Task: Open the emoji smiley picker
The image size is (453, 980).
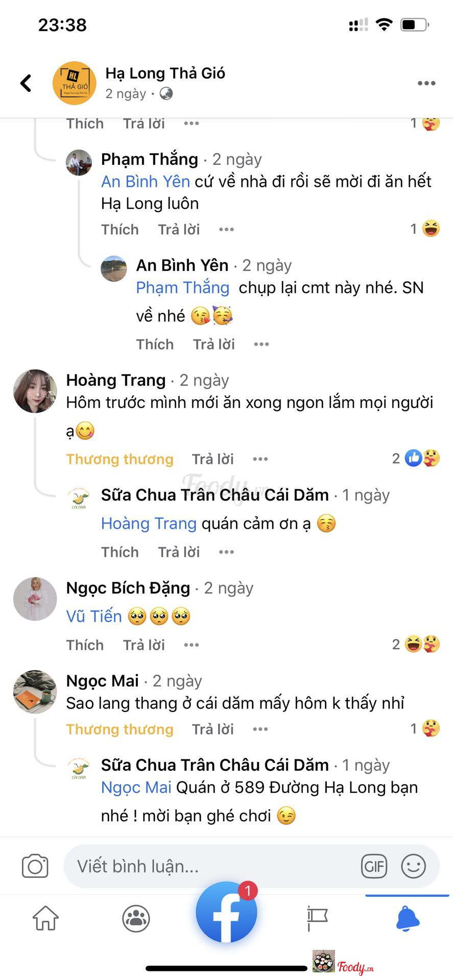Action: 413,866
